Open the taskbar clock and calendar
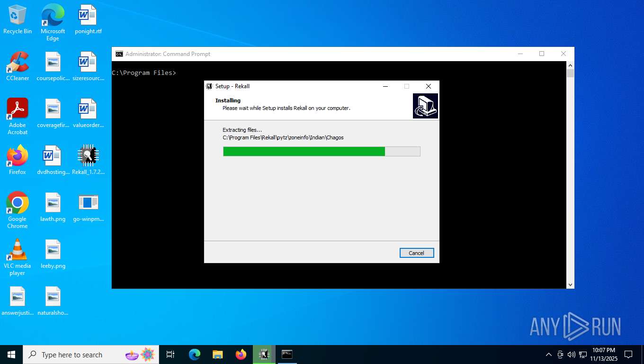 pyautogui.click(x=604, y=355)
